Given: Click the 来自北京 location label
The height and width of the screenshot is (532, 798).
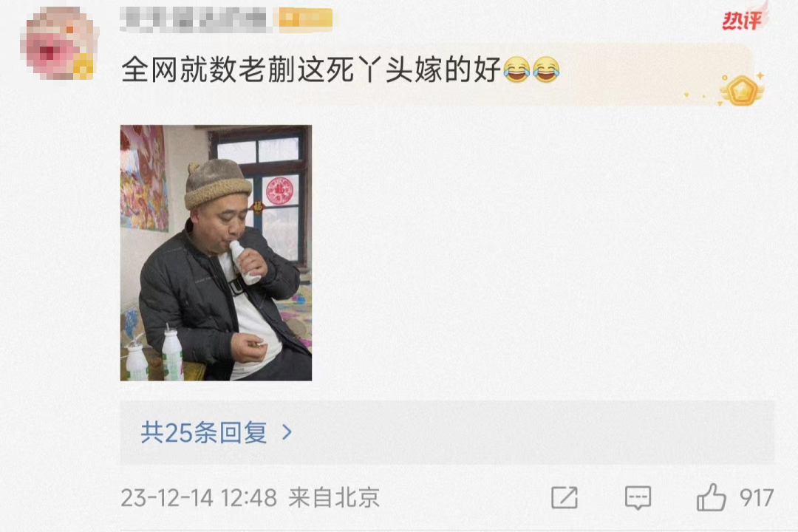Looking at the screenshot, I should tap(334, 497).
